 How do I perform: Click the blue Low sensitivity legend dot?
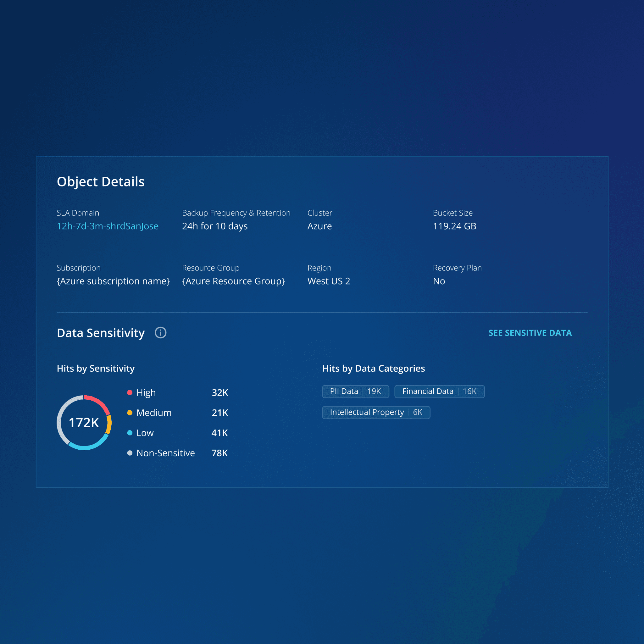click(x=130, y=433)
